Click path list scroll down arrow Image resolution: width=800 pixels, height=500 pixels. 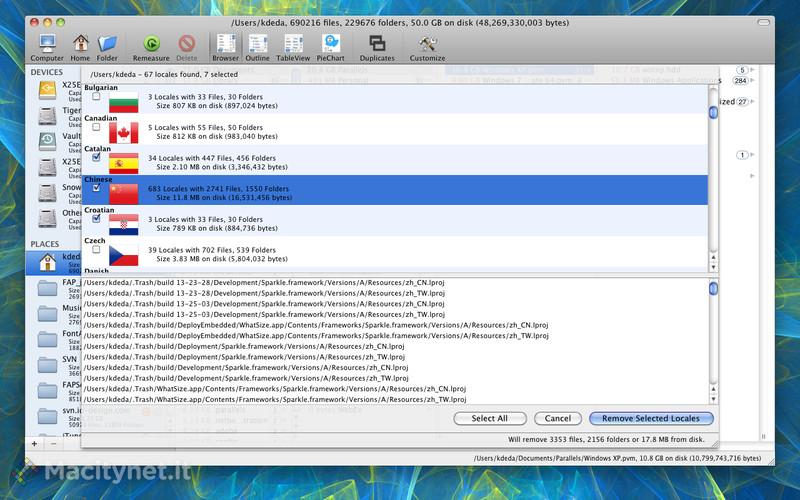(713, 399)
